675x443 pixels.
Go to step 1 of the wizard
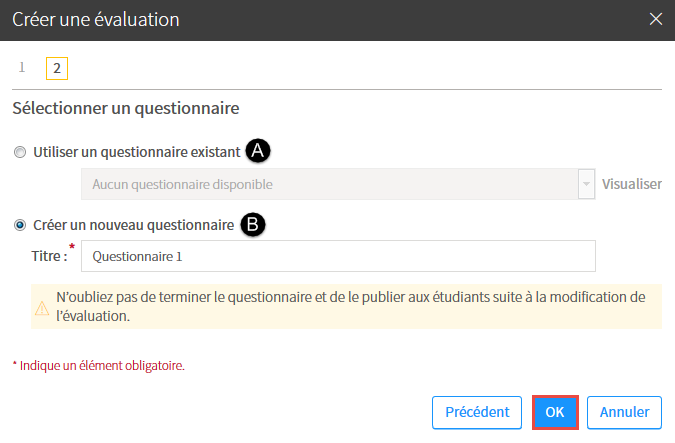pos(22,68)
